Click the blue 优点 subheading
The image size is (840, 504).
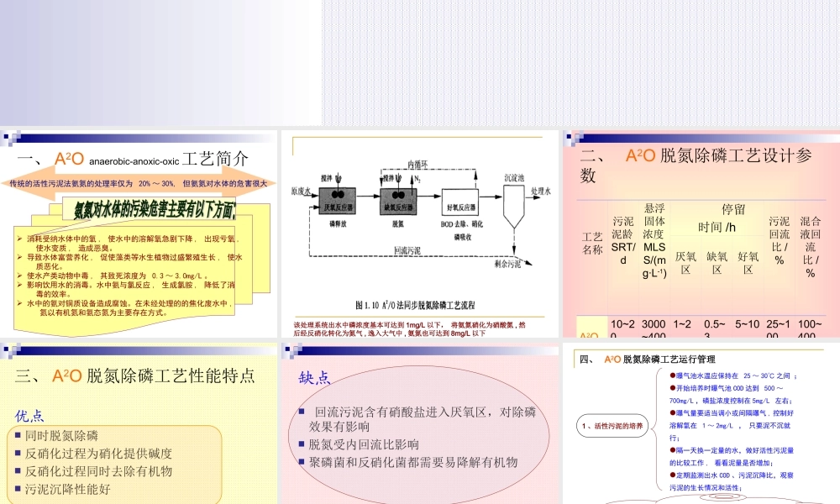[x=29, y=416]
